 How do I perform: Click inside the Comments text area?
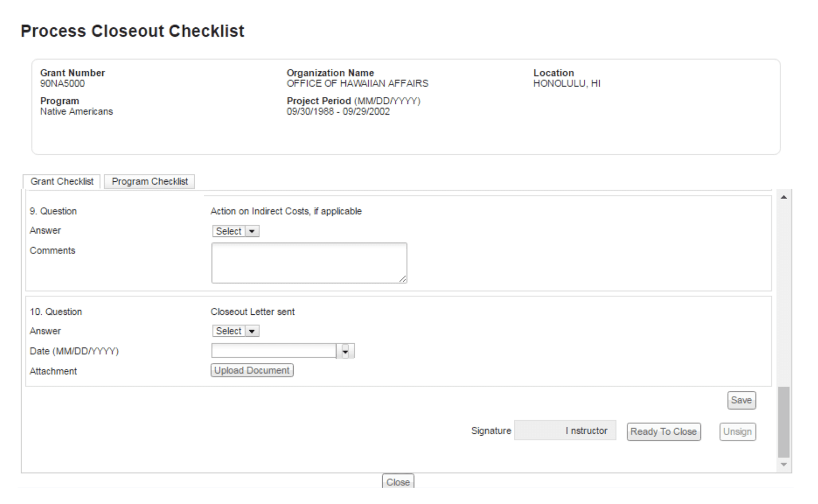point(308,261)
